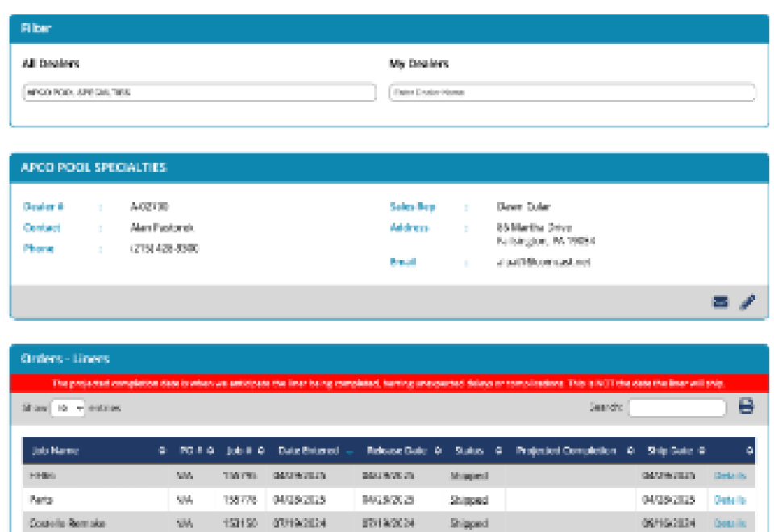This screenshot has height=532, width=774.
Task: Click the pencil edit icon in dealer card
Action: 747,301
